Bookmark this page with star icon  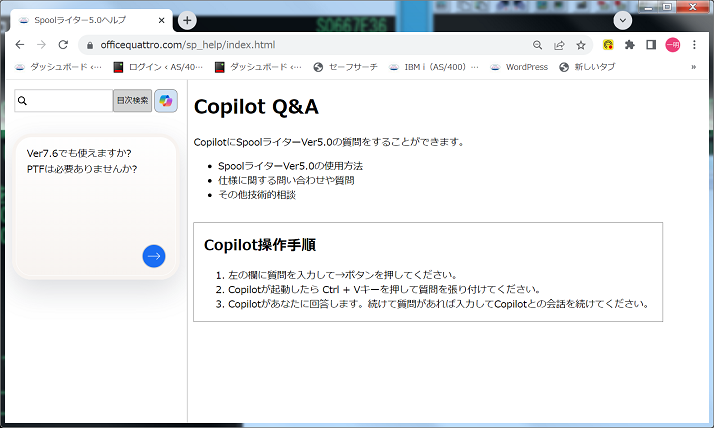tap(581, 45)
